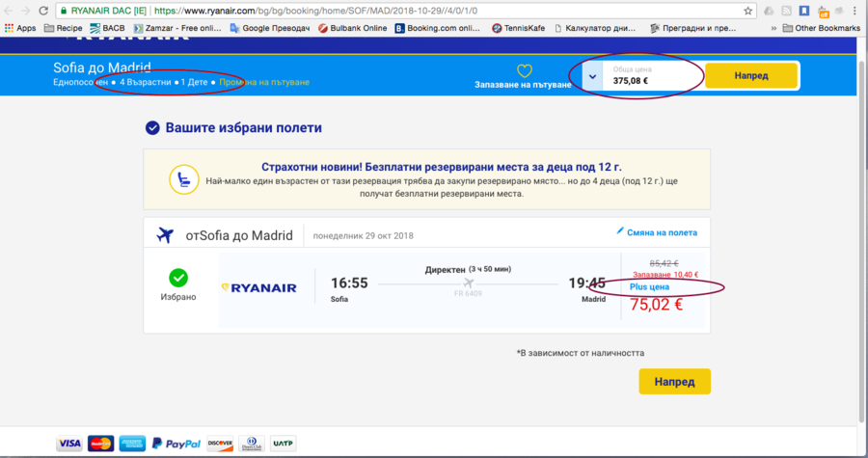This screenshot has height=458, width=868.
Task: Open Other Bookmarks folder
Action: coord(822,28)
